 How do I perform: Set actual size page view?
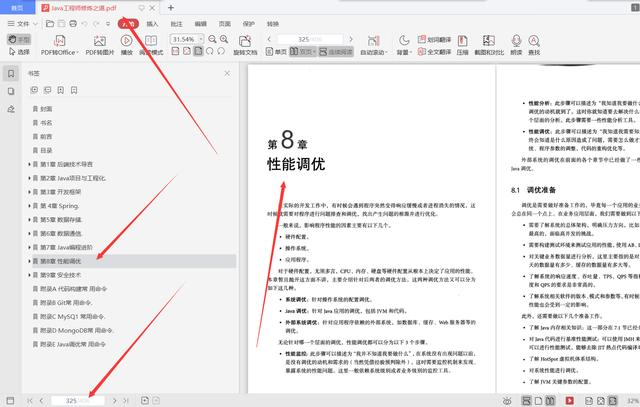coord(175,51)
